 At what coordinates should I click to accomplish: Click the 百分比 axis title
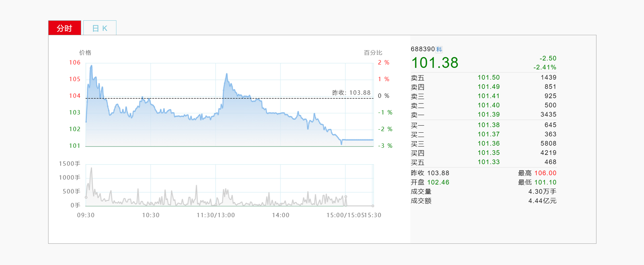tap(373, 53)
